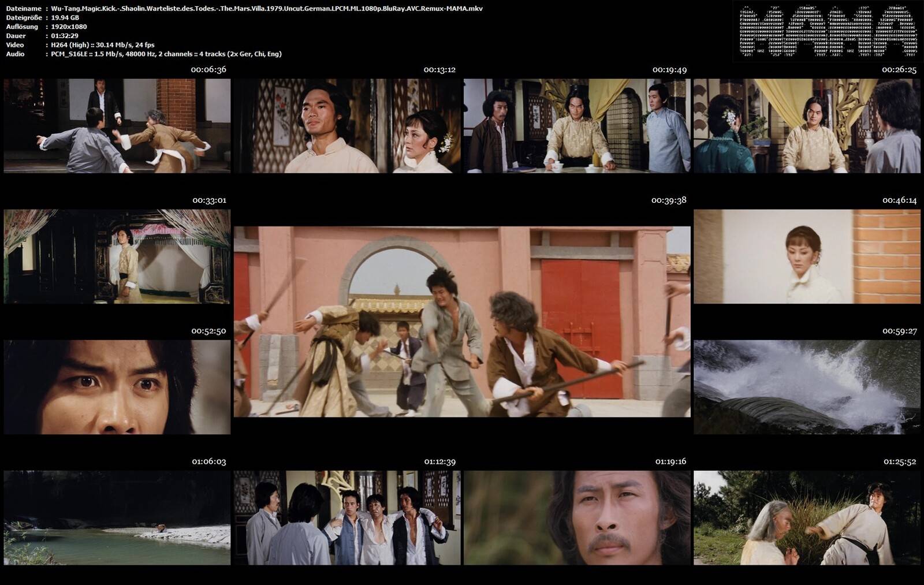Open the thumbnail at 01:25:52
The width and height of the screenshot is (924, 585).
click(x=807, y=518)
